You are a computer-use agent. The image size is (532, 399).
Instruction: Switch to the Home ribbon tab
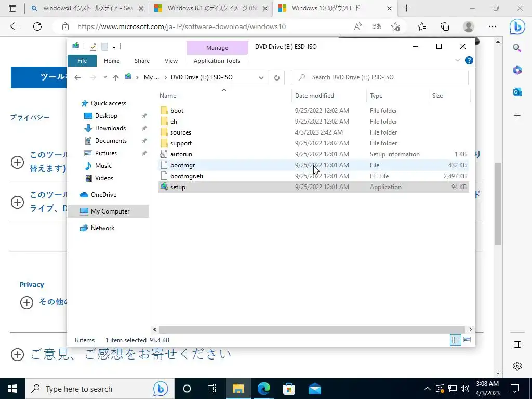(x=112, y=61)
